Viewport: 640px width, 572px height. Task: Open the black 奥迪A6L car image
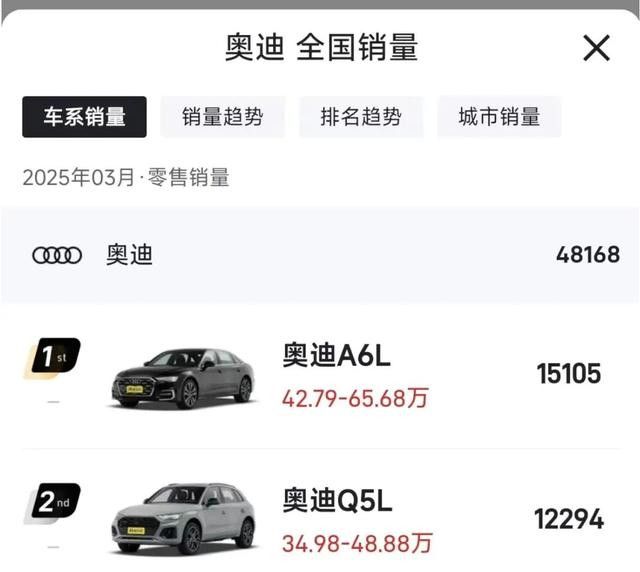tap(184, 378)
